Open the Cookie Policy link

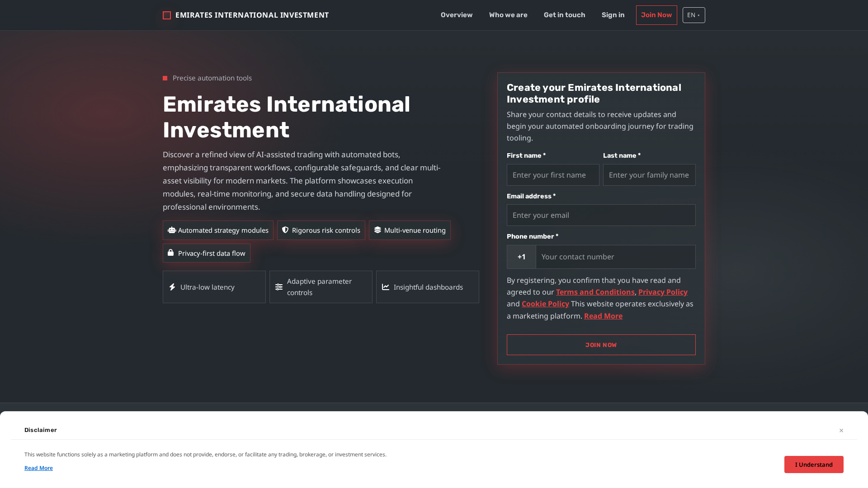pos(545,304)
